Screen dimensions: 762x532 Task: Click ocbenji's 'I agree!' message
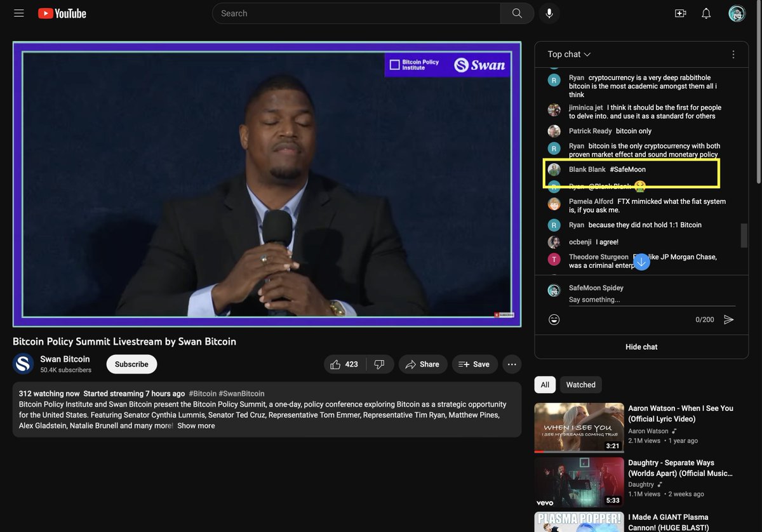tap(607, 242)
